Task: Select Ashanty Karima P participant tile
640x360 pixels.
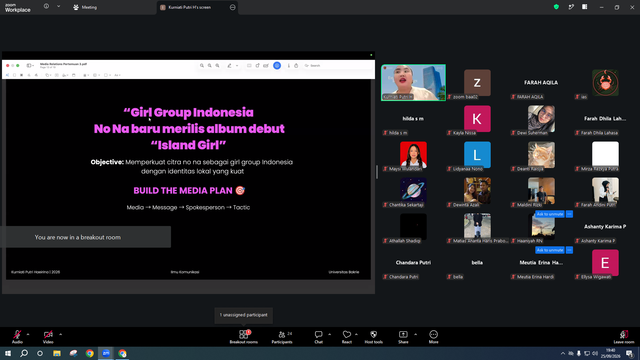Action: (x=605, y=227)
